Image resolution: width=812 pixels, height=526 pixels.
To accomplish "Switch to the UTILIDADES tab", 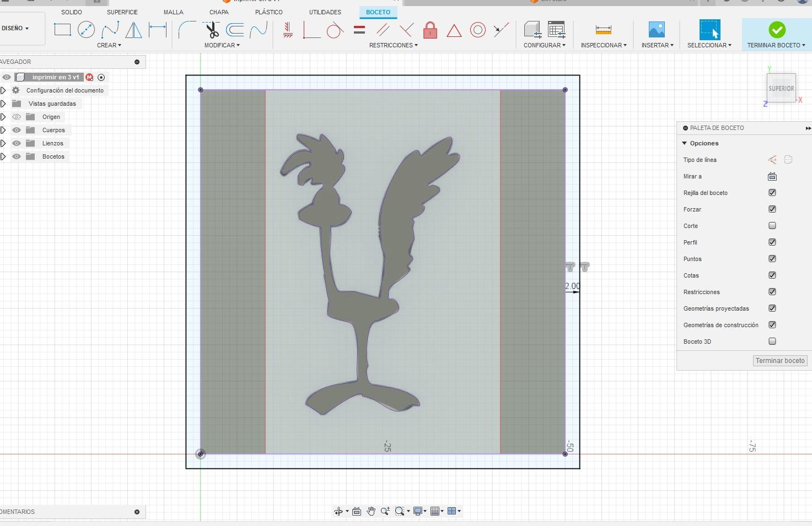I will pos(325,12).
